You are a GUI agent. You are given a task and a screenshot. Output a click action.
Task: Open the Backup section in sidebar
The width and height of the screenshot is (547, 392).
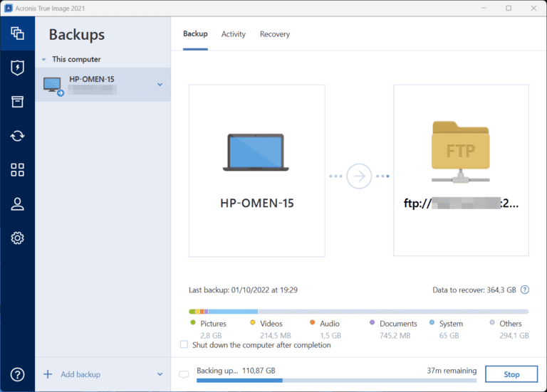click(17, 33)
